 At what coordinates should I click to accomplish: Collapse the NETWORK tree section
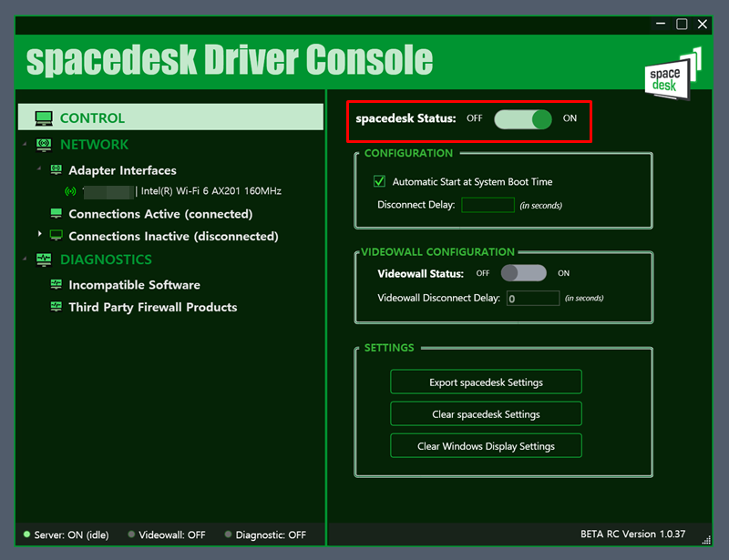tap(25, 145)
